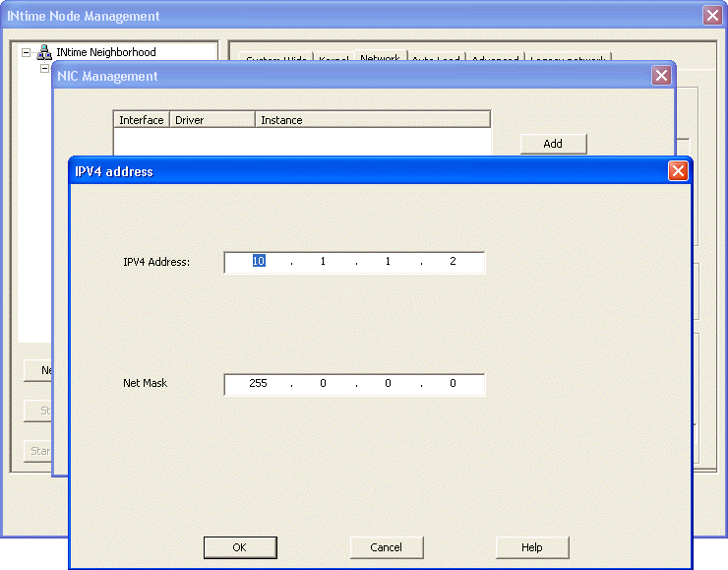Viewport: 728px width, 570px height.
Task: Click Add in NIC Management
Action: coord(553,144)
